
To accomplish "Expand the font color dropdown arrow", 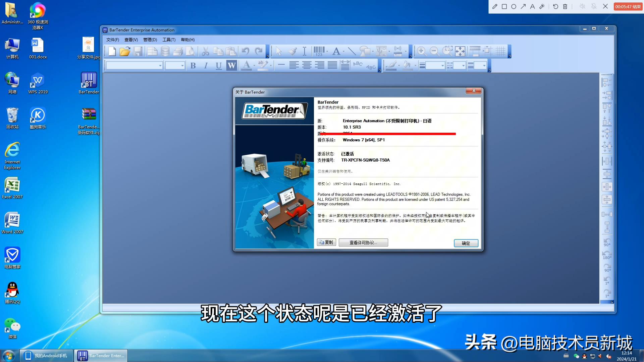I will point(254,65).
